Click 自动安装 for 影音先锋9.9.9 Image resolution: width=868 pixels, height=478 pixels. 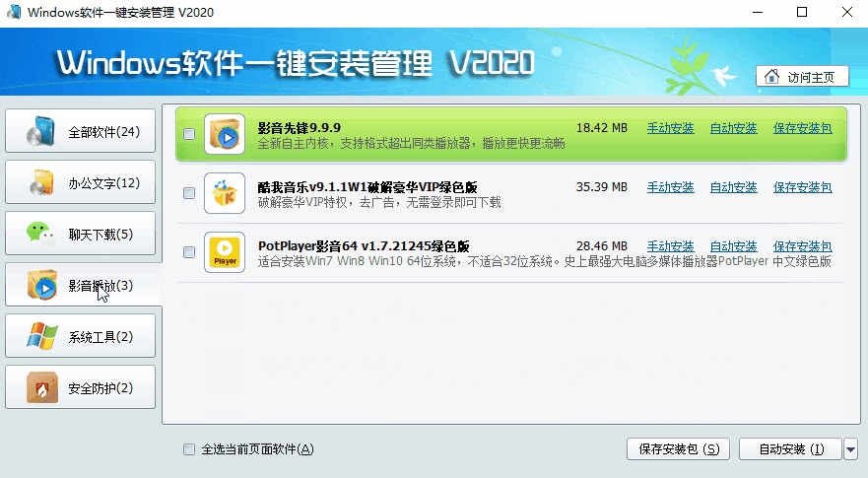(733, 128)
